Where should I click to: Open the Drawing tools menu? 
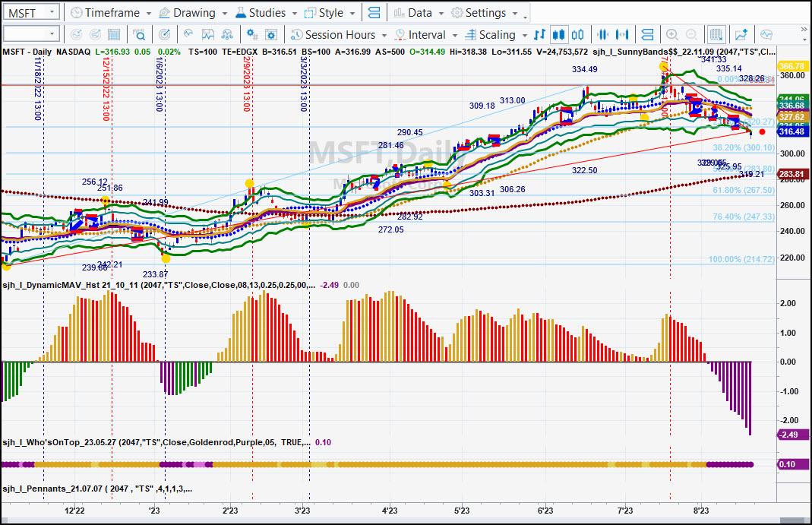[193, 13]
